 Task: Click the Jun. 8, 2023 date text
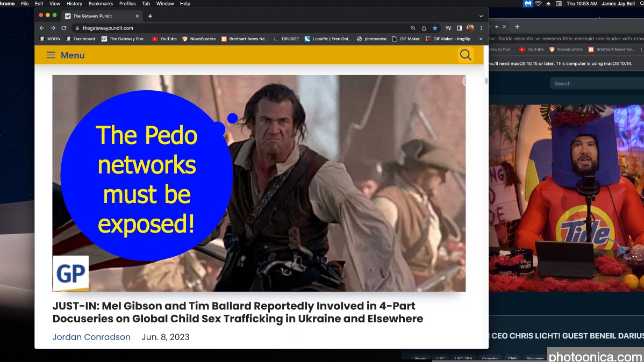(x=166, y=337)
